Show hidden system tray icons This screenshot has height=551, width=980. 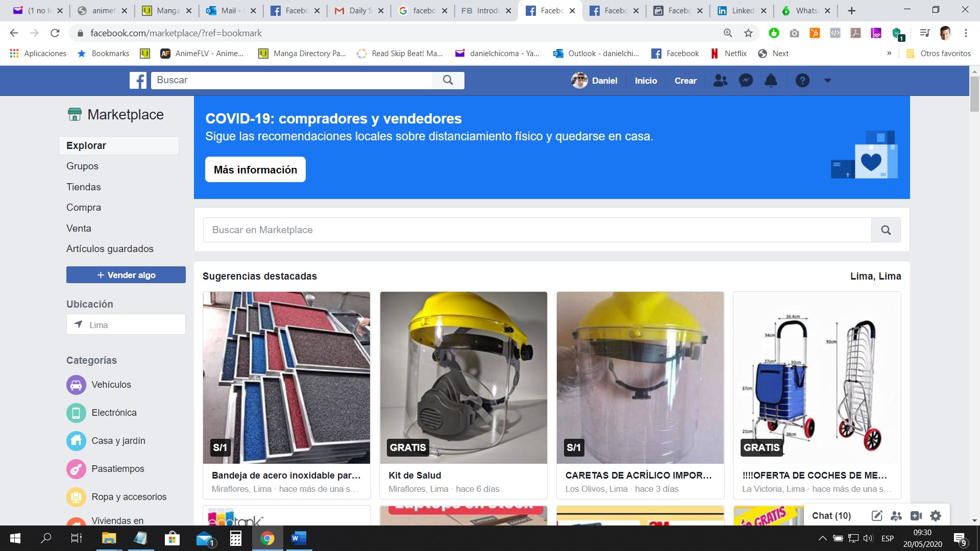point(822,538)
